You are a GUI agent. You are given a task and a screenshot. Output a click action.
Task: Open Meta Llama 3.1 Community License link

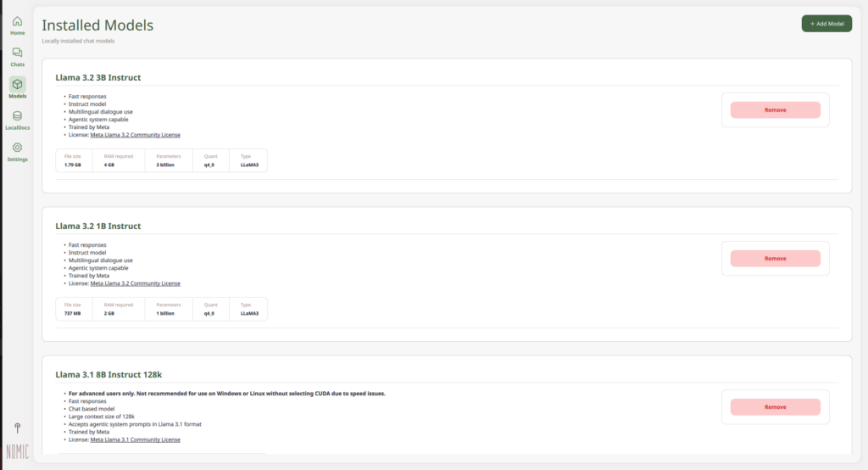(135, 439)
